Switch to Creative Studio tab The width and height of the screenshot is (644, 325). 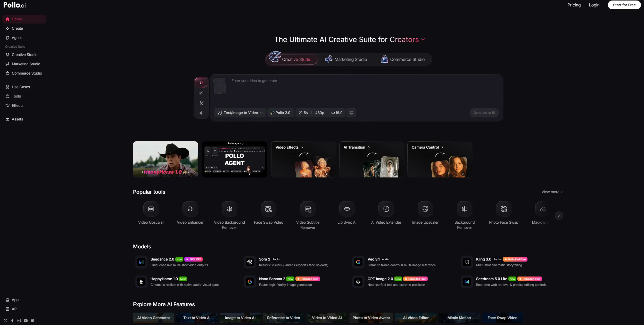pos(292,59)
